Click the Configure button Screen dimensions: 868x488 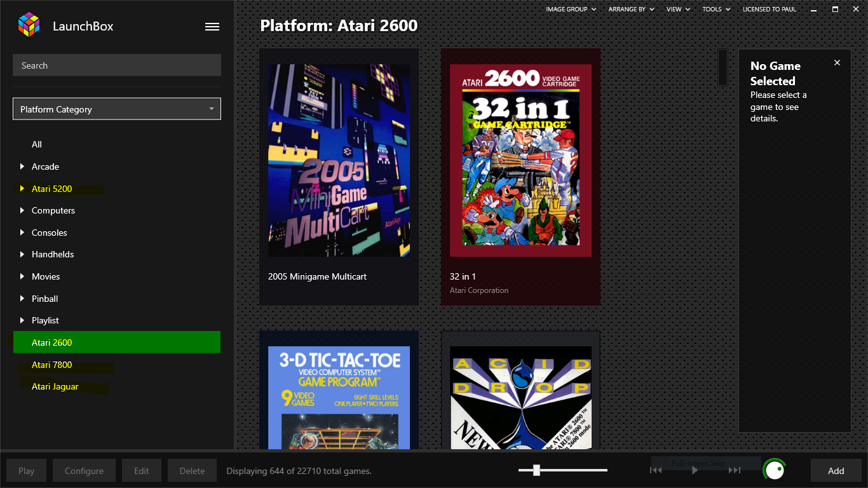point(84,471)
